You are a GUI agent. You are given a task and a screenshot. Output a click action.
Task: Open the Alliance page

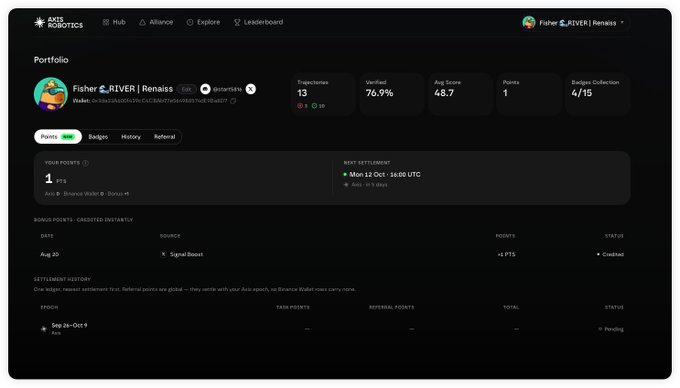[x=156, y=22]
